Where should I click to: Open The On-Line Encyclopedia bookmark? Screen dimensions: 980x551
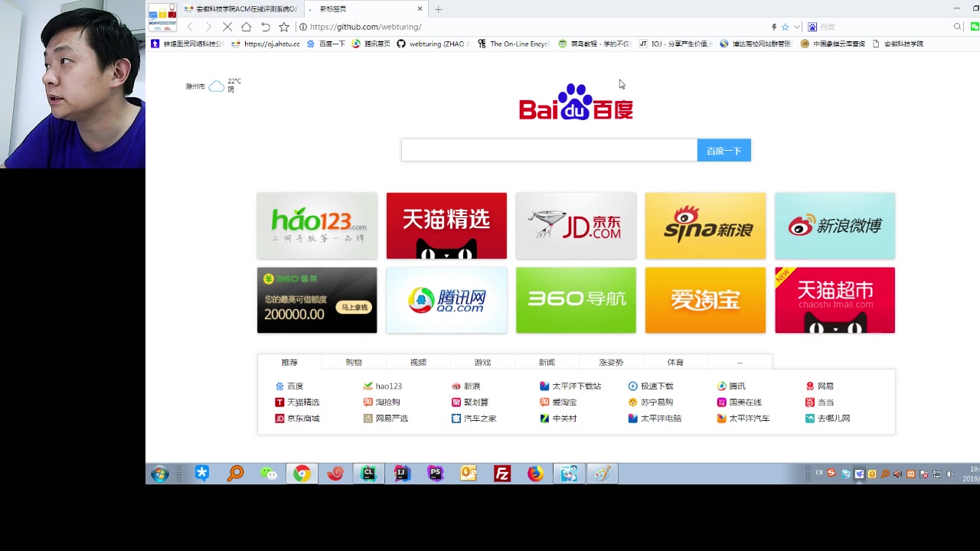(x=514, y=44)
